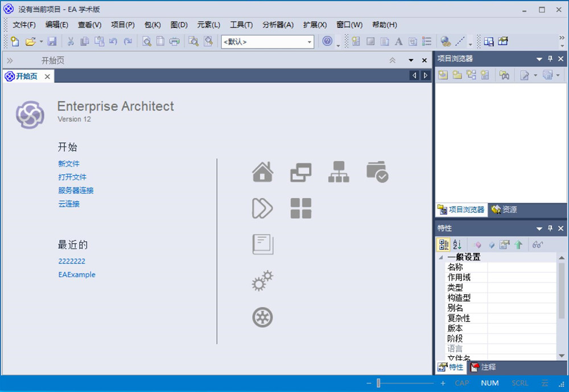Open the 项目(P) menu

[x=123, y=24]
